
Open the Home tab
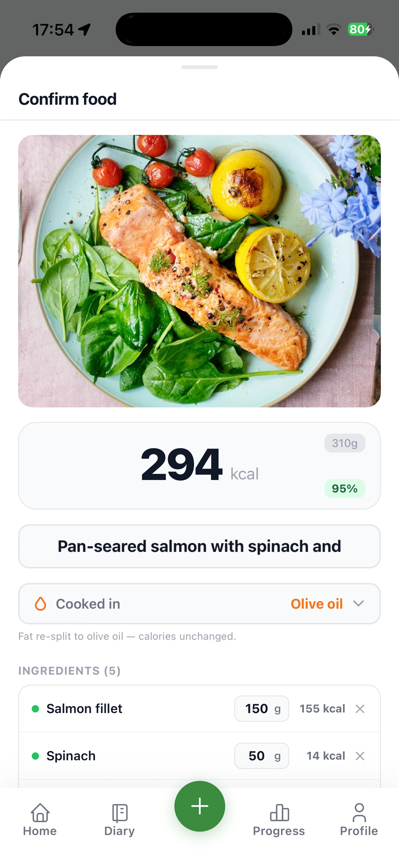pyautogui.click(x=40, y=820)
